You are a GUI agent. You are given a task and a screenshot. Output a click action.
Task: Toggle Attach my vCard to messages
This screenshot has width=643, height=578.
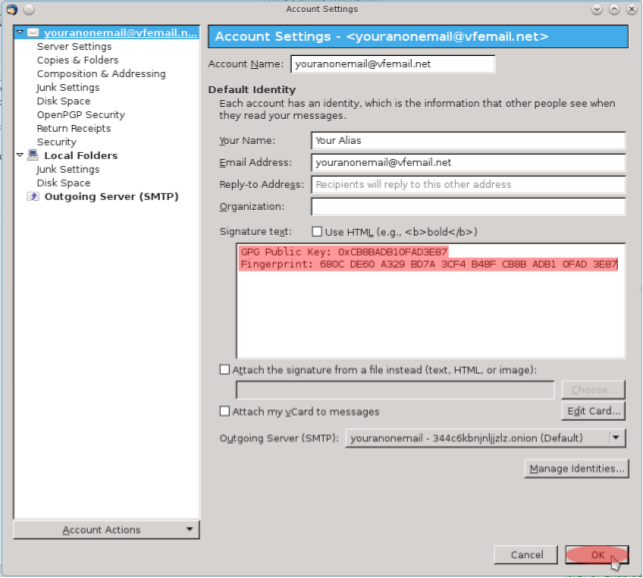225,411
